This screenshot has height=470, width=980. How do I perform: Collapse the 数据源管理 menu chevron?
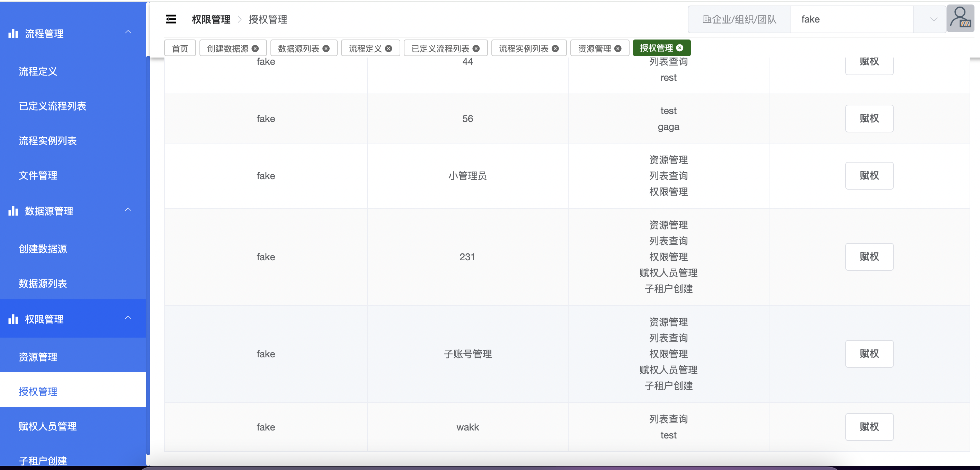pos(128,209)
